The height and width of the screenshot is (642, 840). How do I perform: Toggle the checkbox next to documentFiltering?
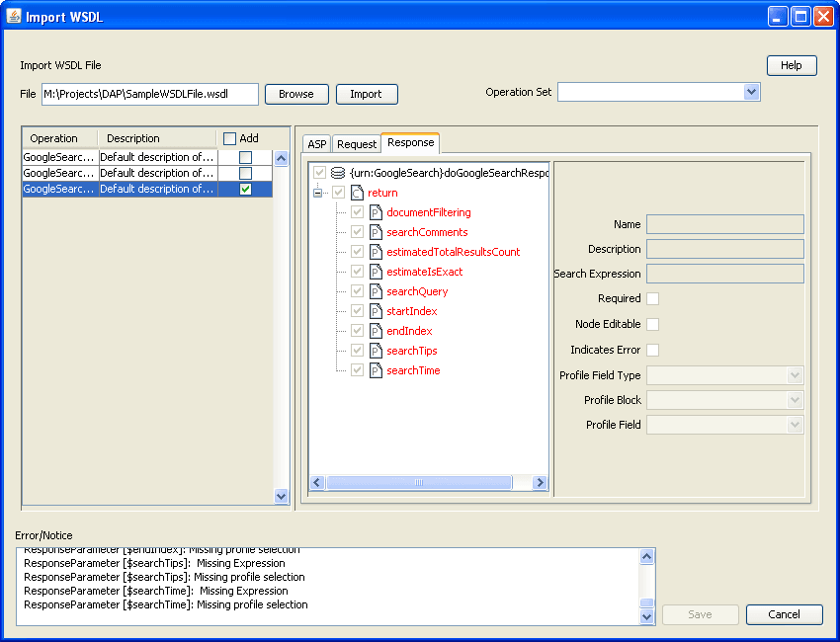point(358,212)
